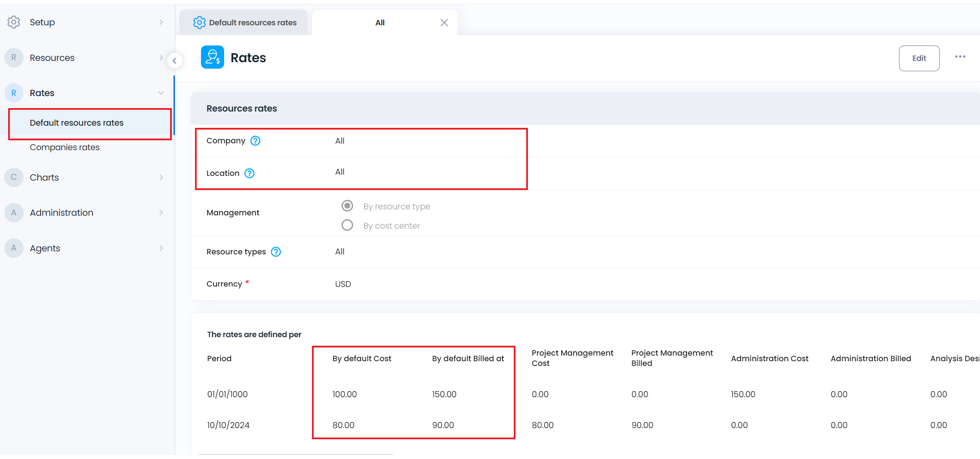Screen dimensions: 980x459
Task: Click the 150.00 default billed cell
Action: point(444,394)
